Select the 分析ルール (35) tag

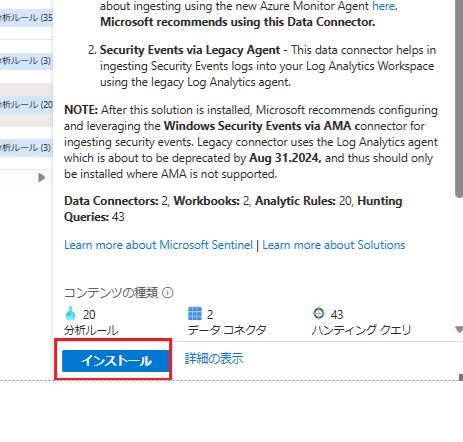pos(26,18)
